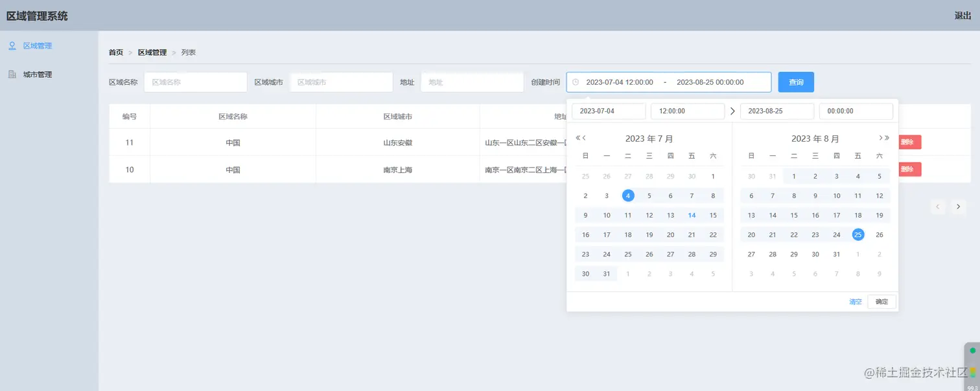This screenshot has width=980, height=391.
Task: Select August 15 in the right calendar
Action: pos(794,216)
